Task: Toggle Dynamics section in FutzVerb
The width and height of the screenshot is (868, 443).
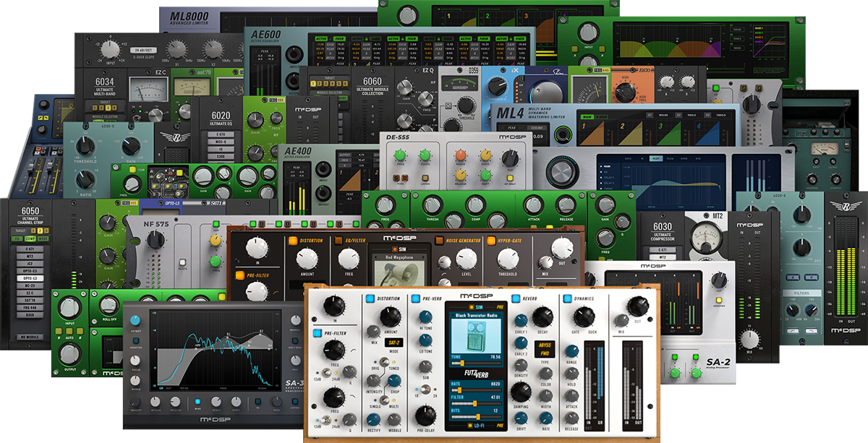Action: [568, 298]
